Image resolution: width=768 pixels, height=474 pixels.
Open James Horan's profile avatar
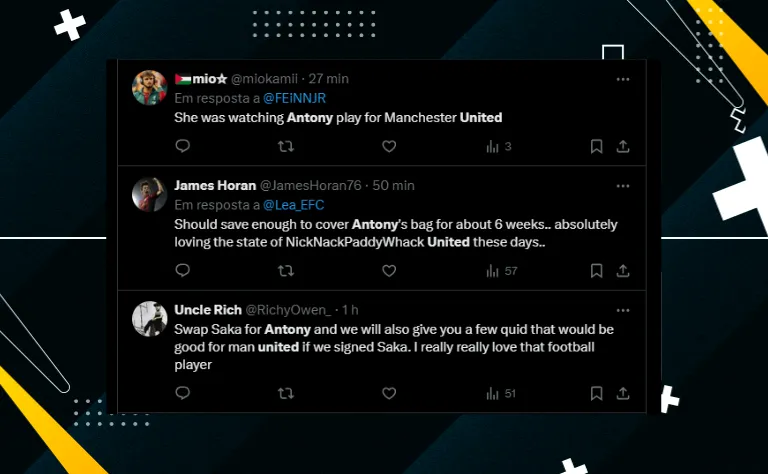150,194
